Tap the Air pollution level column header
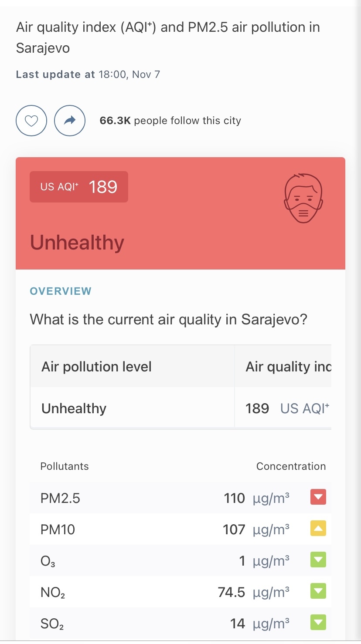The image size is (361, 644). (96, 367)
